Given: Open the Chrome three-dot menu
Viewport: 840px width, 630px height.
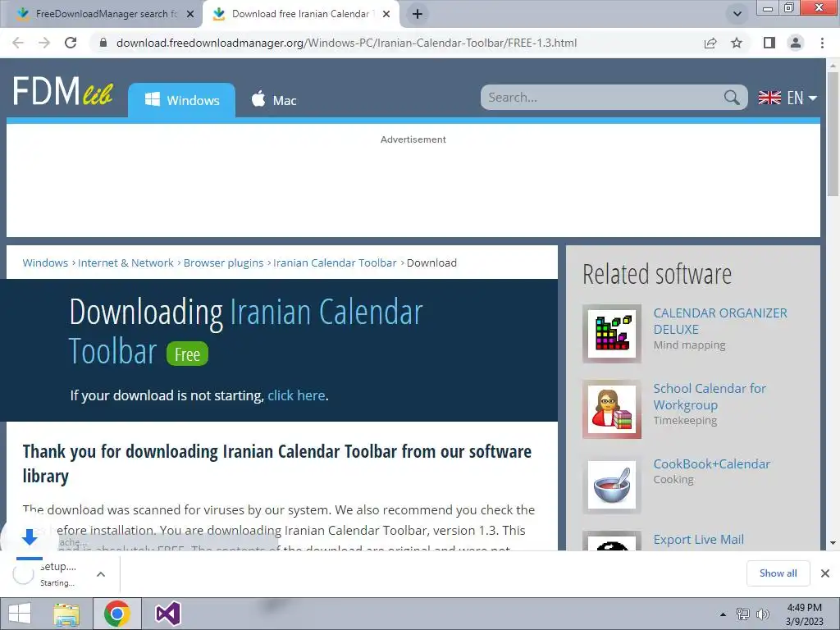Looking at the screenshot, I should [822, 43].
